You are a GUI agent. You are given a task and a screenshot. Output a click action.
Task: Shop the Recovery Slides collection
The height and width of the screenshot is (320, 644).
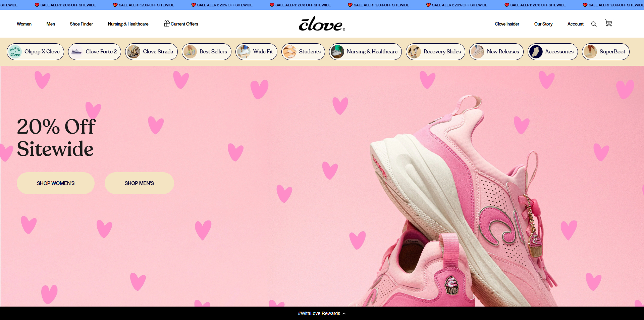tap(435, 51)
